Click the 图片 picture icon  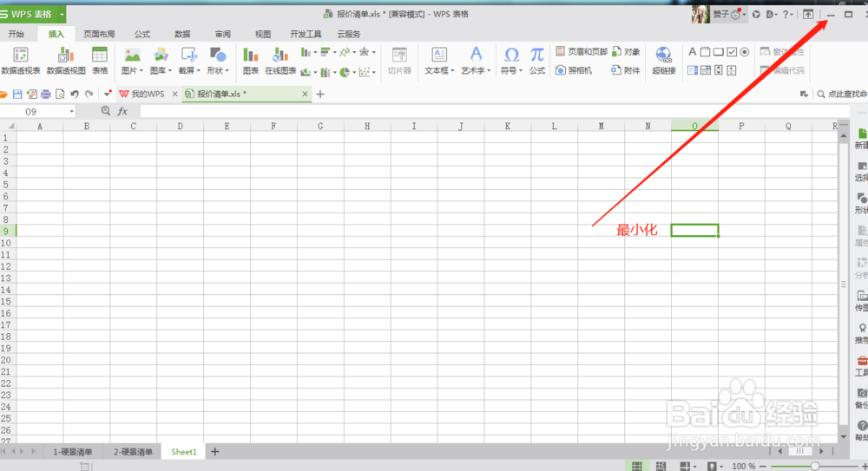point(132,56)
